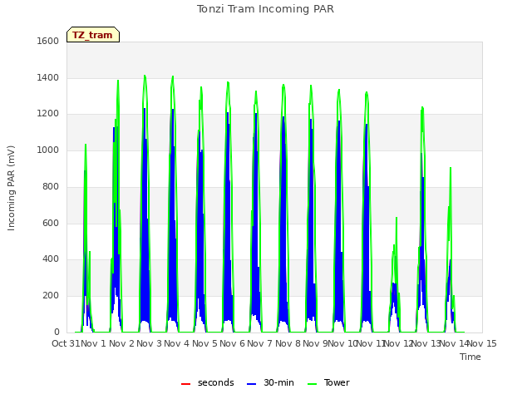The image size is (532, 399).
Task: Toggle the 30-min legend entry
Action: point(270,382)
